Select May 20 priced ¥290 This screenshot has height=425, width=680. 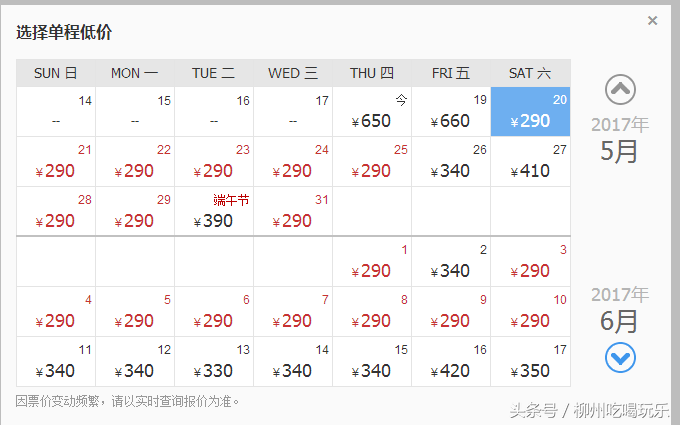pos(530,111)
